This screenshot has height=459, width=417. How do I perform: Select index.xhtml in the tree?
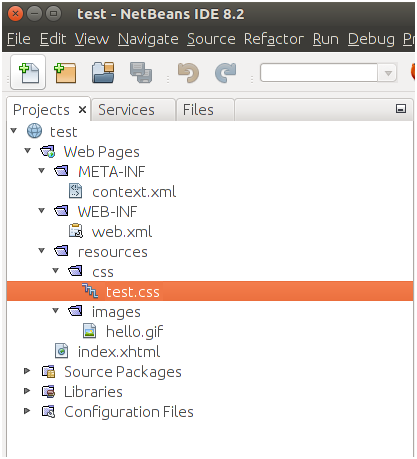coord(119,352)
